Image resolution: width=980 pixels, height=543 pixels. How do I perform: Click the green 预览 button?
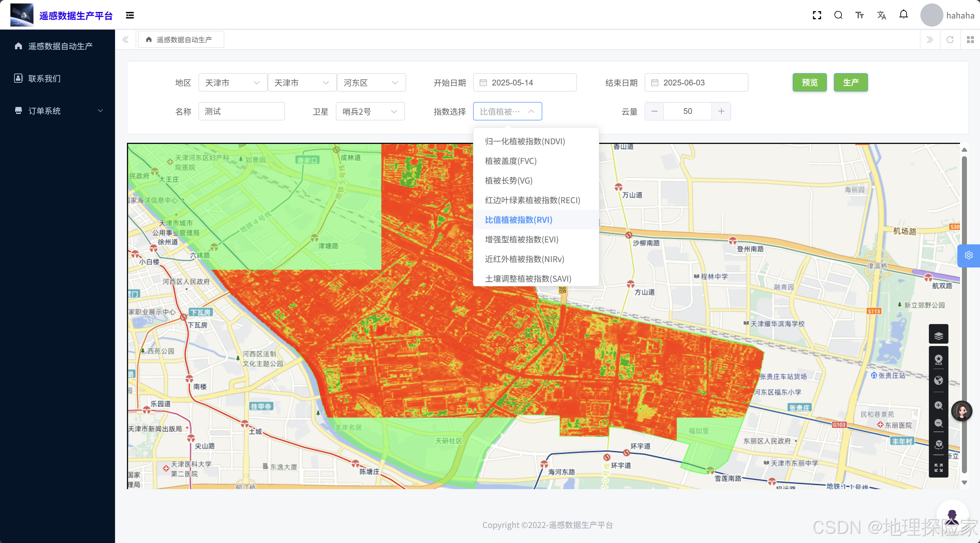click(x=809, y=82)
